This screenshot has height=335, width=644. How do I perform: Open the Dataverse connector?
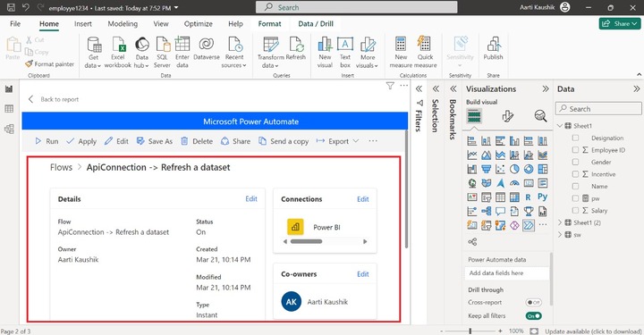click(207, 49)
